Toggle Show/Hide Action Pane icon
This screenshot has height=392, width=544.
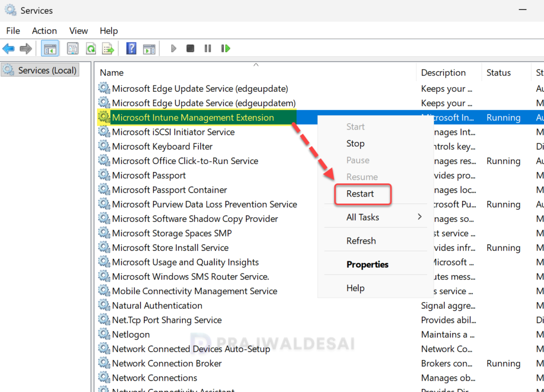click(x=149, y=49)
